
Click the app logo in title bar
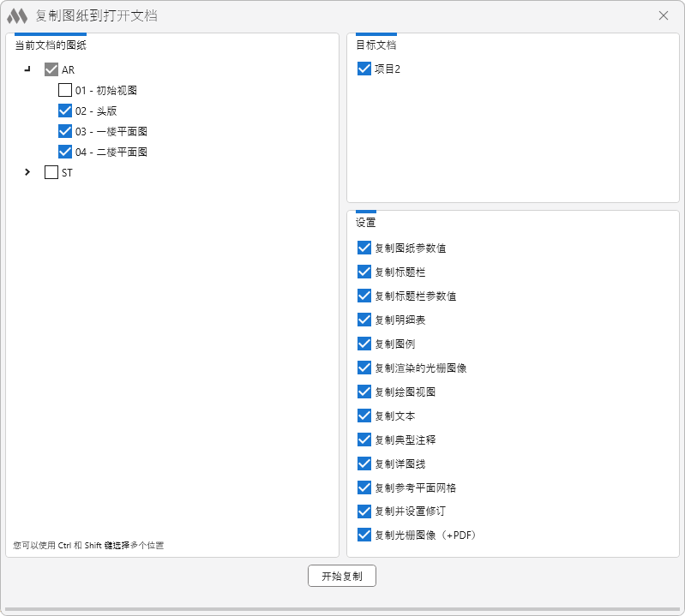(17, 15)
